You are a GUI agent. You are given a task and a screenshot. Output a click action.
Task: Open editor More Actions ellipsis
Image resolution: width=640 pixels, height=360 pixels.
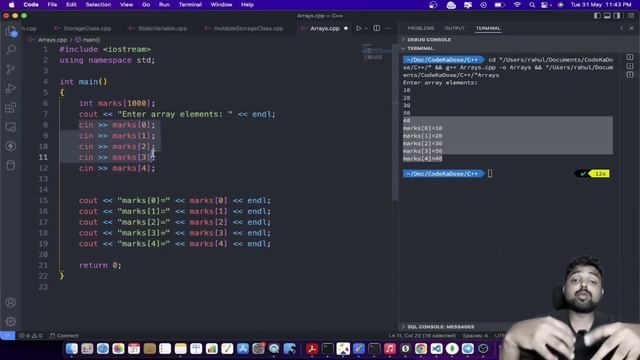(x=388, y=29)
